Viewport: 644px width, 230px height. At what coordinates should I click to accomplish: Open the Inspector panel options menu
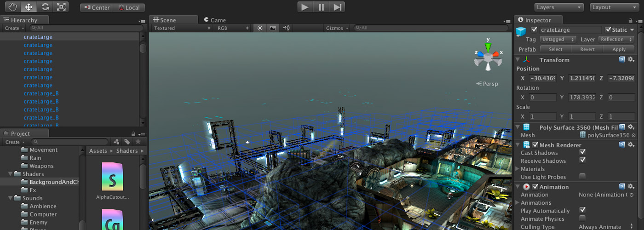638,21
